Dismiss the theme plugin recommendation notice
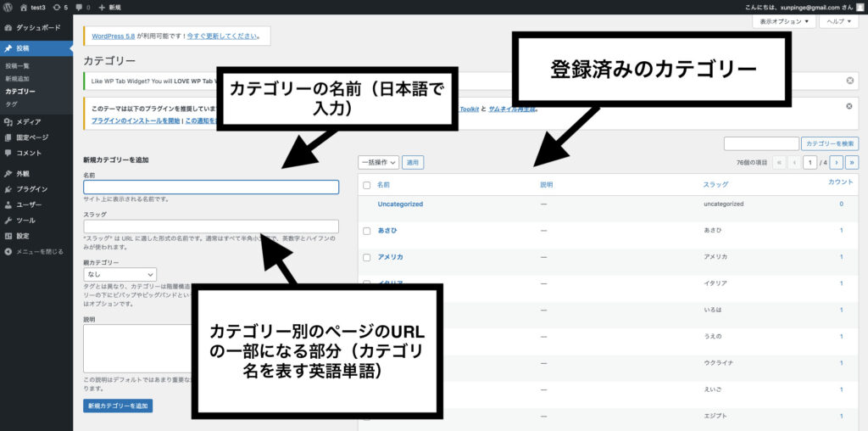 click(849, 106)
